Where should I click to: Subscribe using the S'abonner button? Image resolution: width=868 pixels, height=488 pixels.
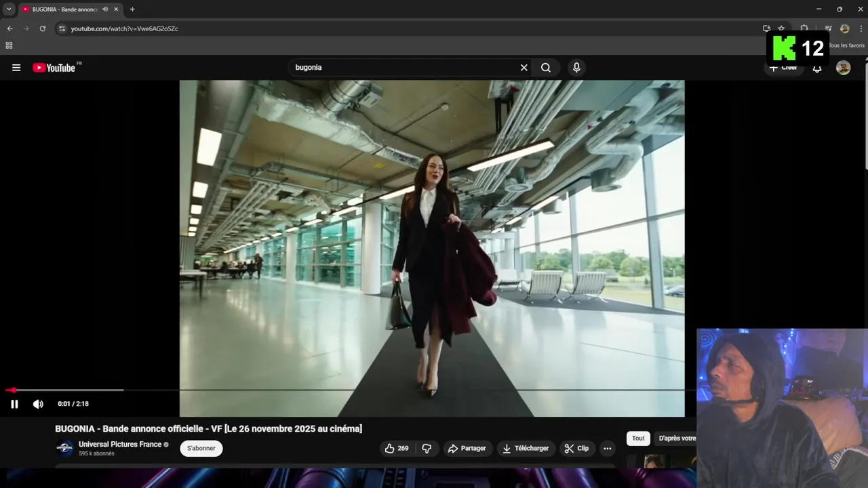[201, 448]
